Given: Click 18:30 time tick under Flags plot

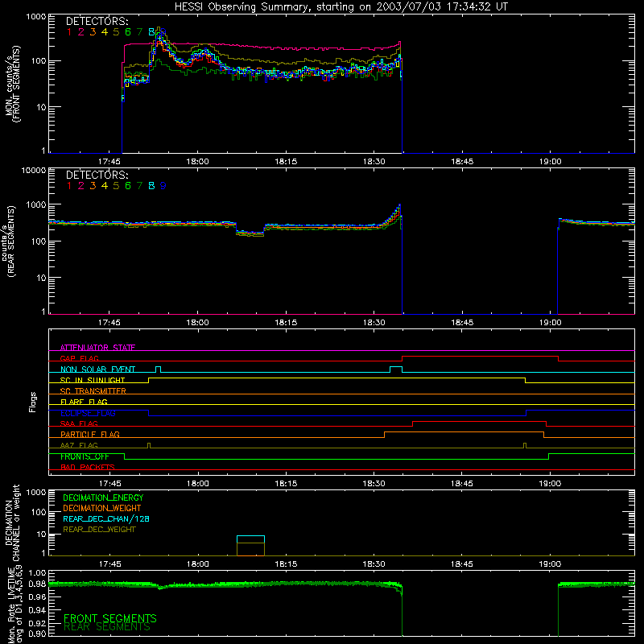Looking at the screenshot, I should point(374,484).
